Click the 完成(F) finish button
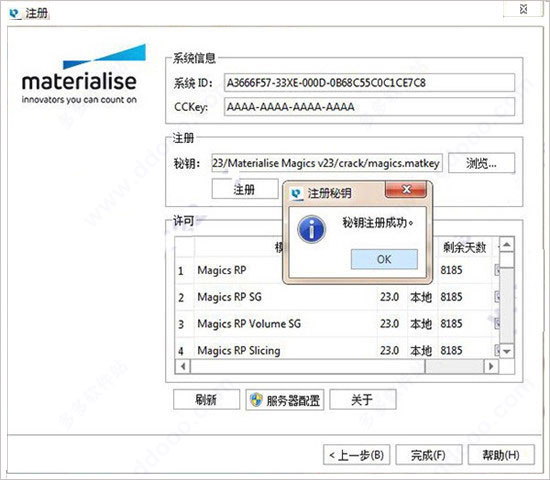The height and width of the screenshot is (480, 550). pyautogui.click(x=429, y=455)
